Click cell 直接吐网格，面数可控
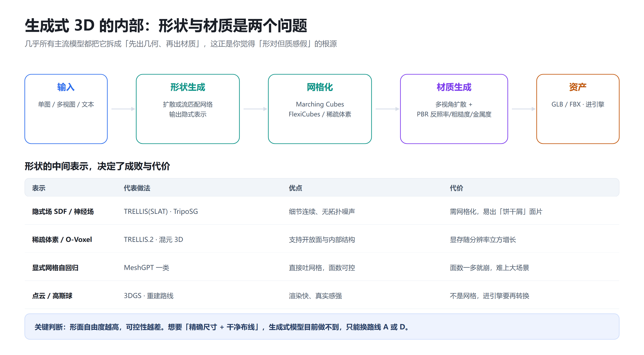Image resolution: width=644 pixels, height=355 pixels. click(322, 268)
